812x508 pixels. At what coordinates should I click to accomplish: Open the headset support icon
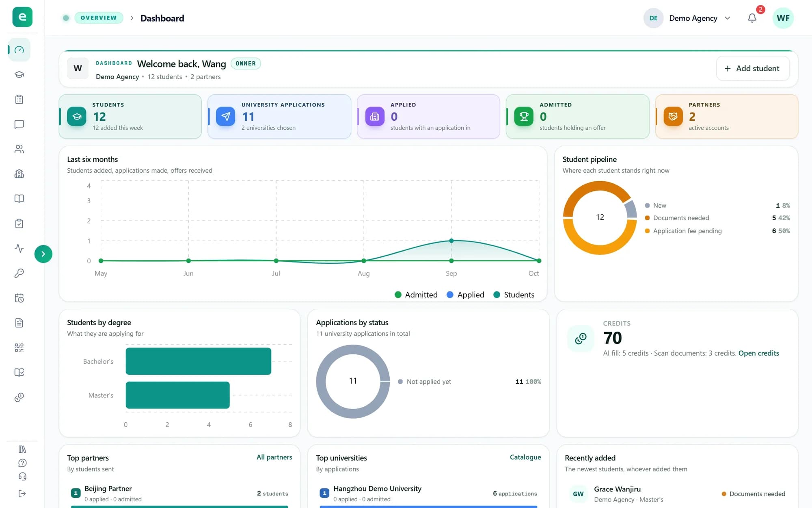pyautogui.click(x=22, y=476)
